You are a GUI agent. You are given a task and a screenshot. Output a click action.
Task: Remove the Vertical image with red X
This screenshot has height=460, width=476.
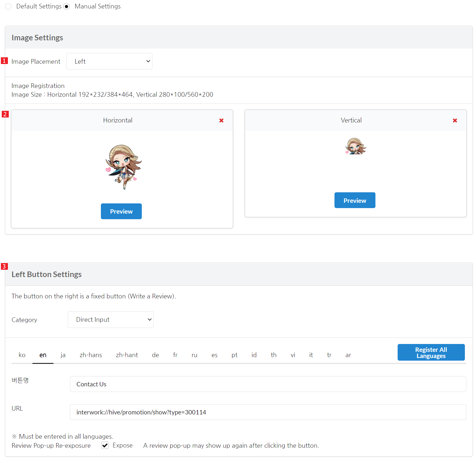tap(455, 120)
